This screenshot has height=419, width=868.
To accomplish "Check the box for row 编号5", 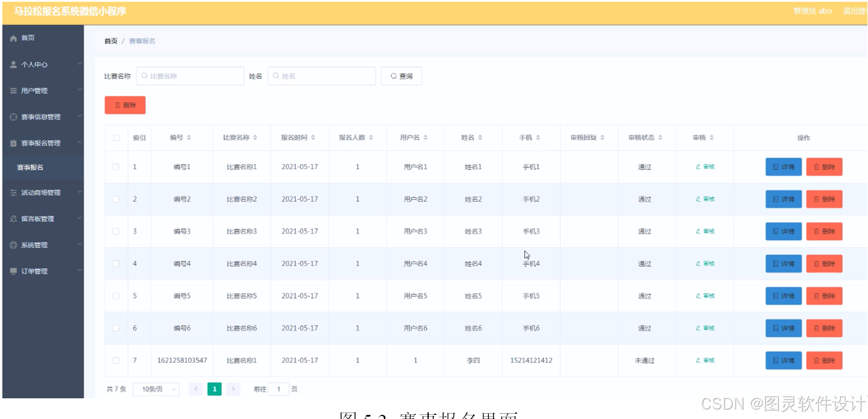I will click(116, 296).
